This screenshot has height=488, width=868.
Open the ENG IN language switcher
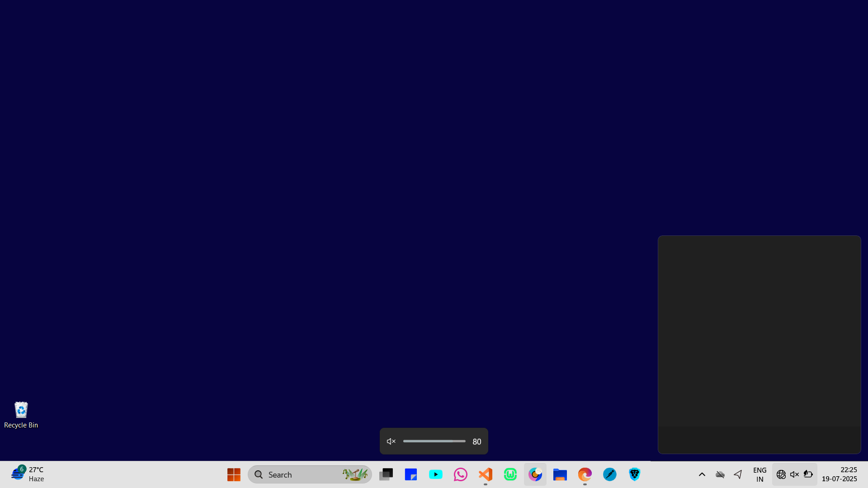[x=759, y=474]
